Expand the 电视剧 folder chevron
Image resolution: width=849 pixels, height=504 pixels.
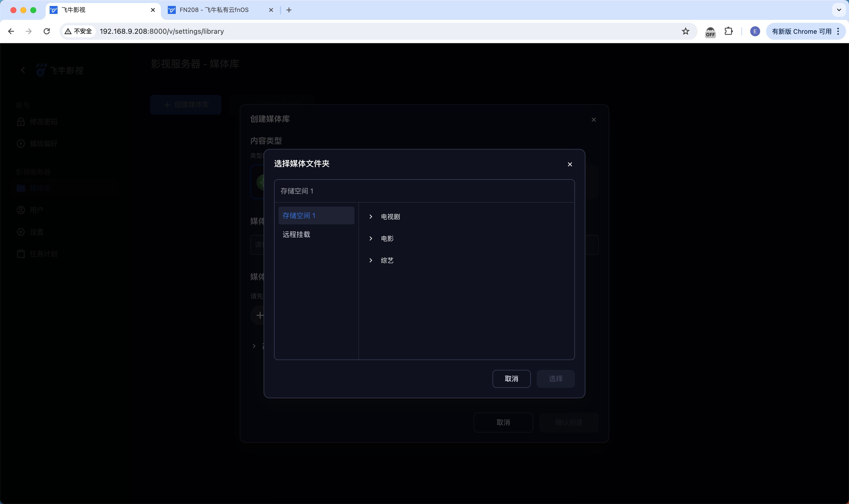pyautogui.click(x=370, y=217)
